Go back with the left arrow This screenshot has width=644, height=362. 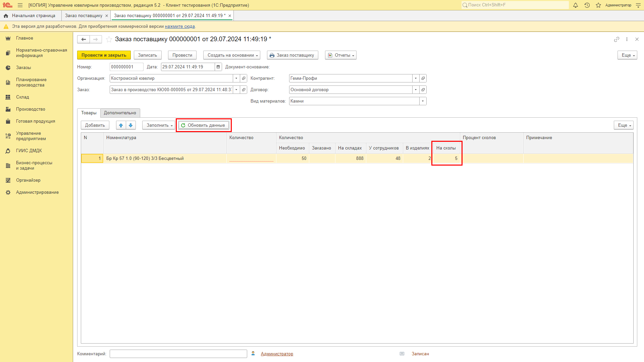[x=84, y=39]
